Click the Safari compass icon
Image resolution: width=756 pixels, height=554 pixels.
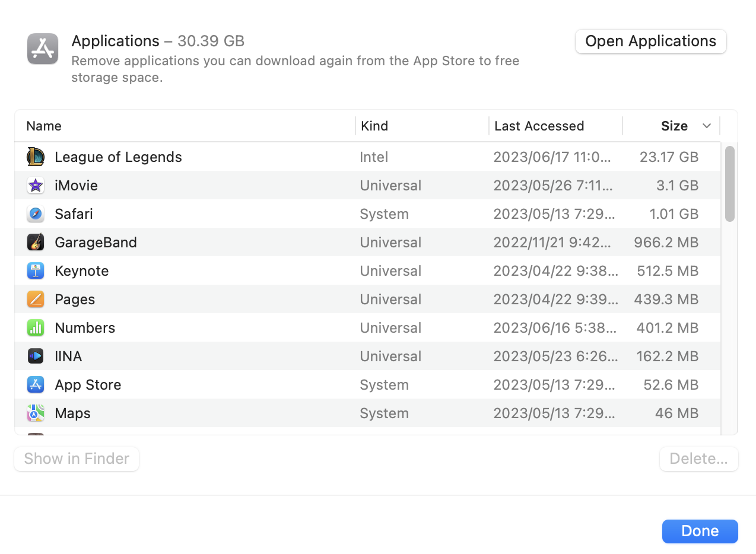(x=36, y=214)
